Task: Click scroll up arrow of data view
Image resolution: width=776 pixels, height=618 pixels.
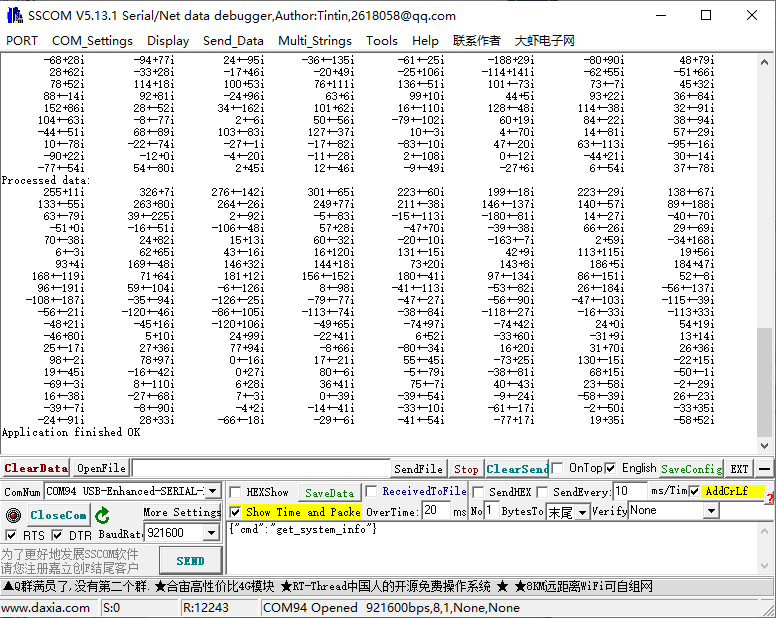Action: pyautogui.click(x=765, y=61)
